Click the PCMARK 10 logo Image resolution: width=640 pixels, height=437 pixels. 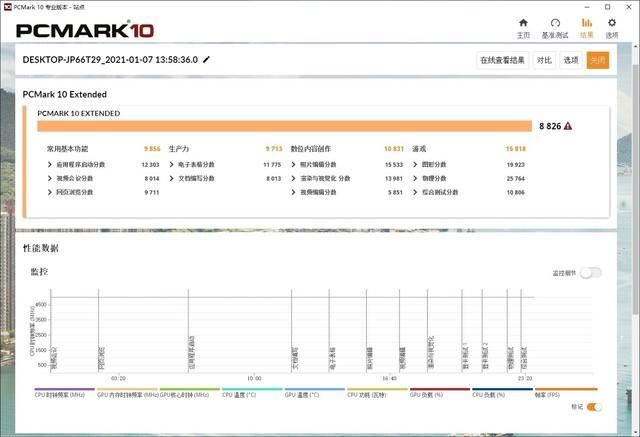click(85, 30)
